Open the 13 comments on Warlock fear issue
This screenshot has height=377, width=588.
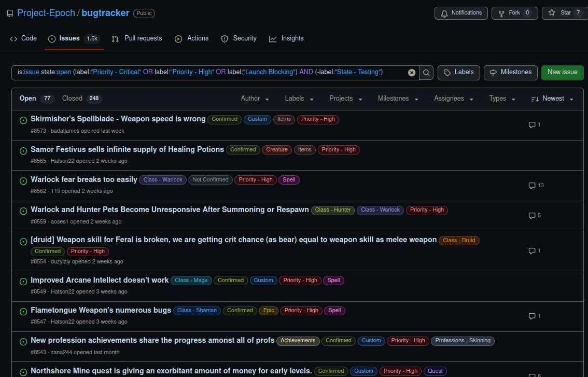pyautogui.click(x=536, y=185)
